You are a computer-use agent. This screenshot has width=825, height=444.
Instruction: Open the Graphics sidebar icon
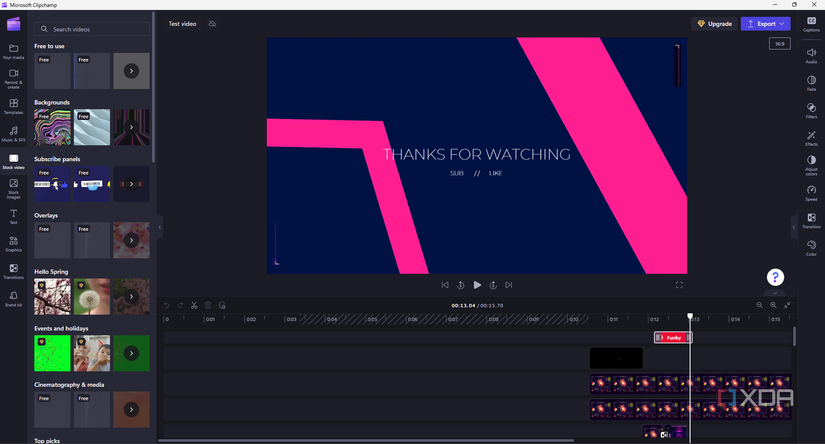[x=14, y=244]
